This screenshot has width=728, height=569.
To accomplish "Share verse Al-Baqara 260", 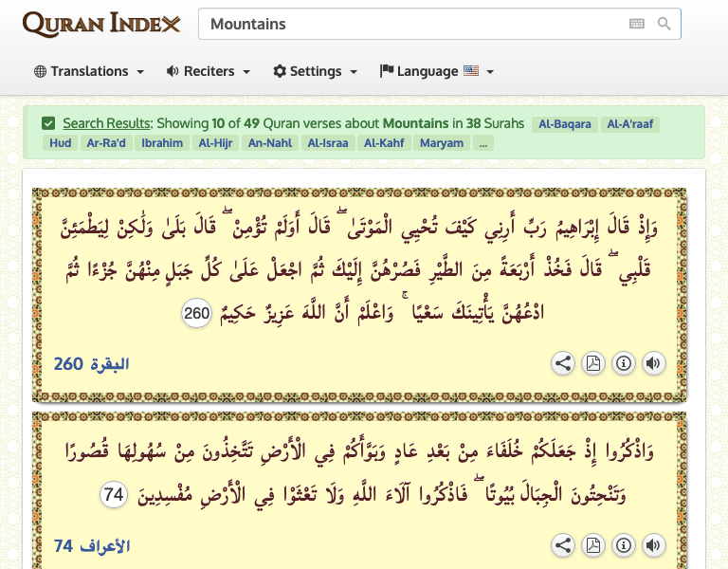I will [x=563, y=363].
